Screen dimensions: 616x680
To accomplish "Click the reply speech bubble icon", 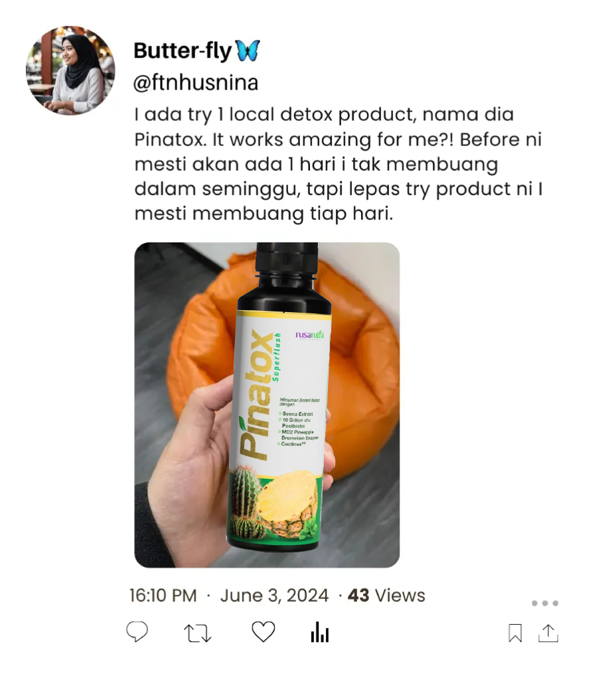I will [x=137, y=632].
